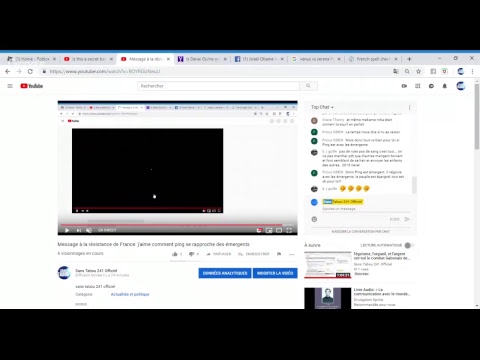Click the zoom magnifier icon in address bar
480x360 pixels.
pos(407,71)
